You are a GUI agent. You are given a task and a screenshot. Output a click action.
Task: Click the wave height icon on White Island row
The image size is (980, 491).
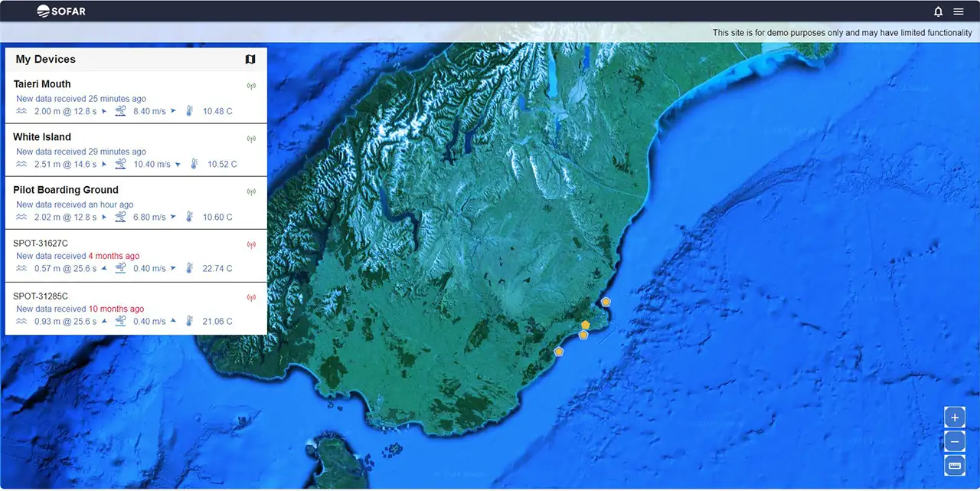point(21,164)
